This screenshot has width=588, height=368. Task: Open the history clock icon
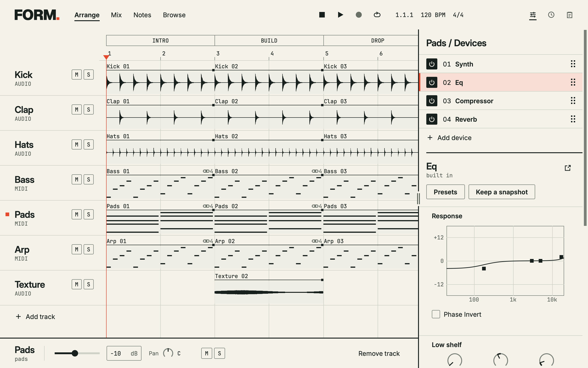click(551, 15)
